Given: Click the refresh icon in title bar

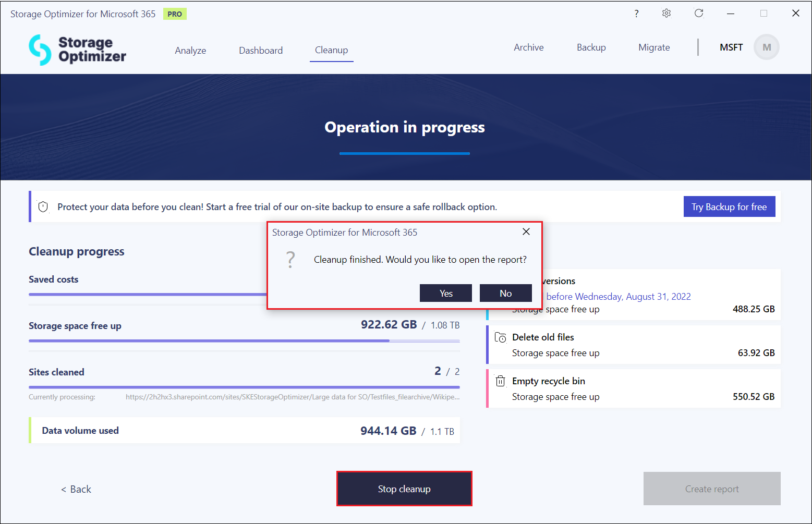Looking at the screenshot, I should [699, 14].
